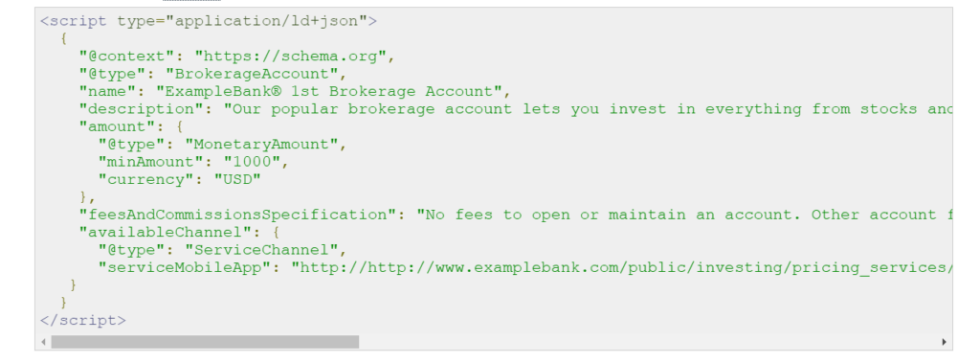Click the "BrokerageAccount" type value
The height and width of the screenshot is (363, 980).
[x=252, y=74]
